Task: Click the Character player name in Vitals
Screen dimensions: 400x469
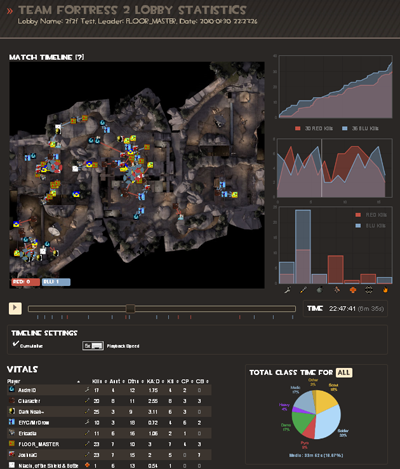Action: tap(29, 401)
